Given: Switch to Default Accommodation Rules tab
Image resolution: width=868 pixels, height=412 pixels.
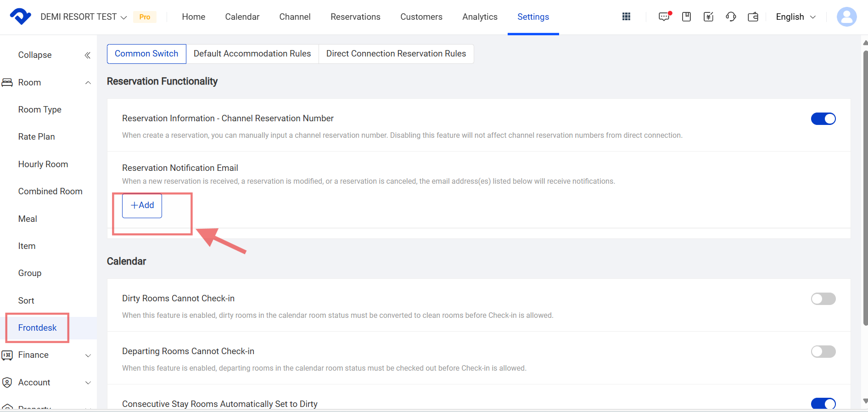Looking at the screenshot, I should pyautogui.click(x=252, y=54).
